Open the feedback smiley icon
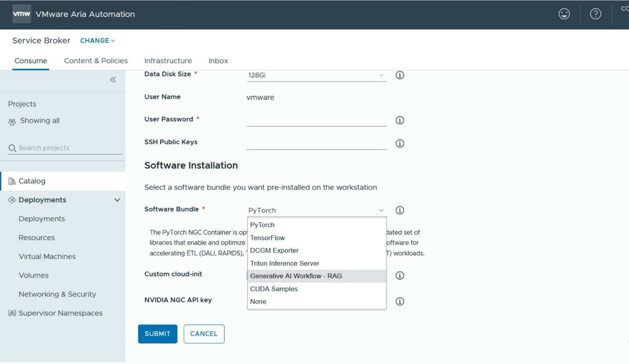 point(564,14)
